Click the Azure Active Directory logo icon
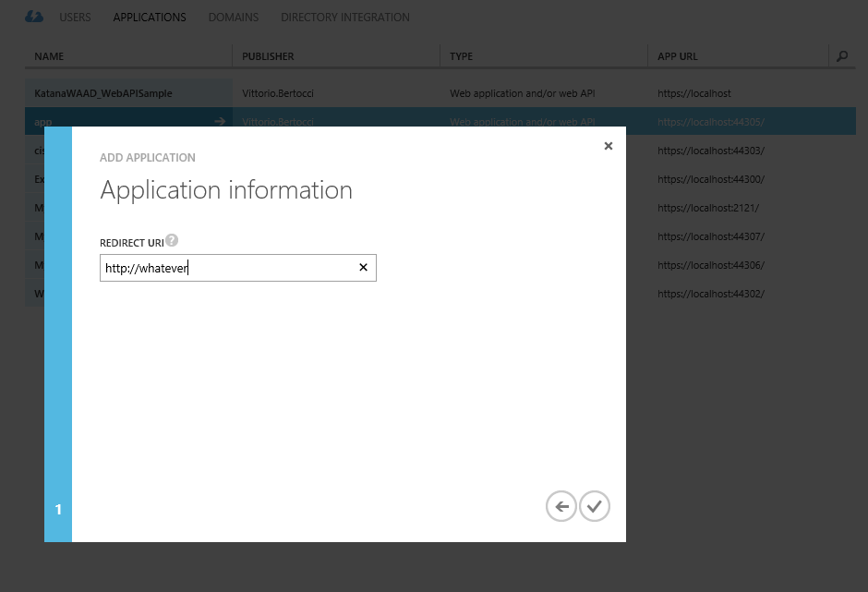Viewport: 868px width, 592px height. click(34, 17)
